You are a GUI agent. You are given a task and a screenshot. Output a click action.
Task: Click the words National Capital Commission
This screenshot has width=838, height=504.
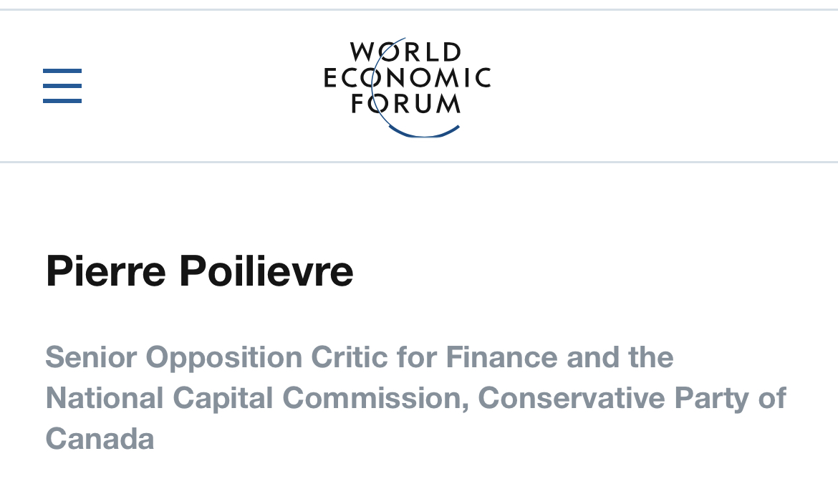point(258,399)
